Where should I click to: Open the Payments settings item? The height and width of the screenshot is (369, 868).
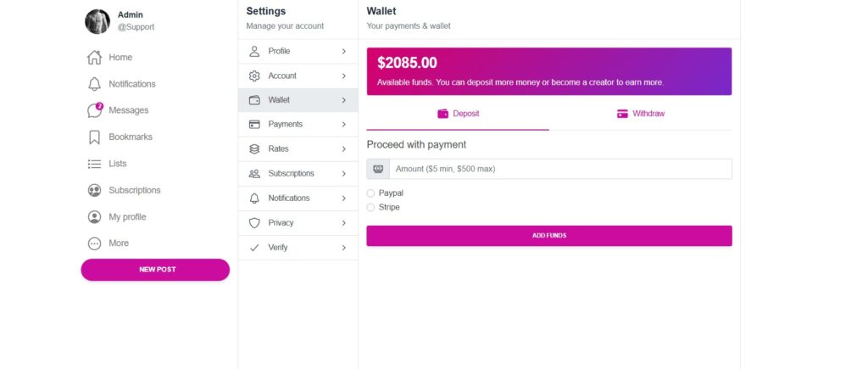tap(298, 124)
